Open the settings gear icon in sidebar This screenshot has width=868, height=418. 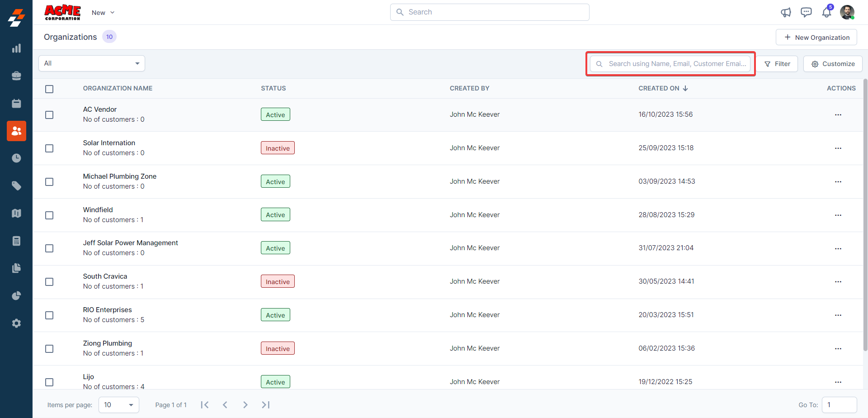[16, 323]
